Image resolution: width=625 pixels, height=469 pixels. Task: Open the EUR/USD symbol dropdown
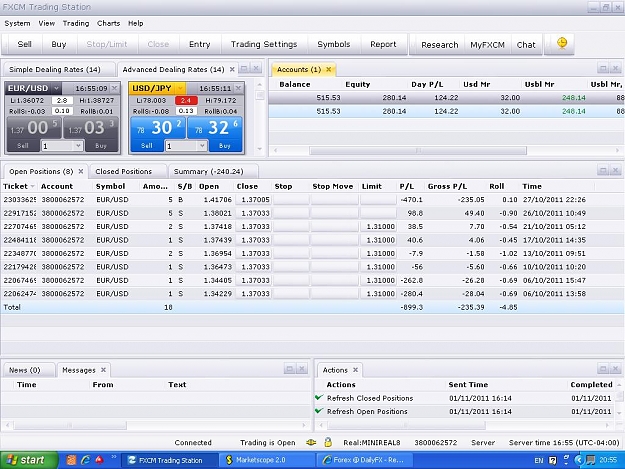[56, 88]
